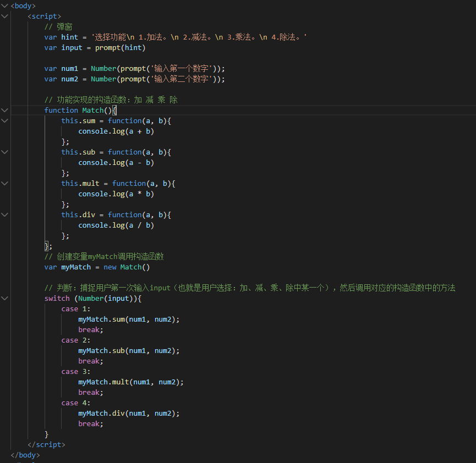Click 'this.sum' property assignment
The image size is (476, 463).
[78, 121]
